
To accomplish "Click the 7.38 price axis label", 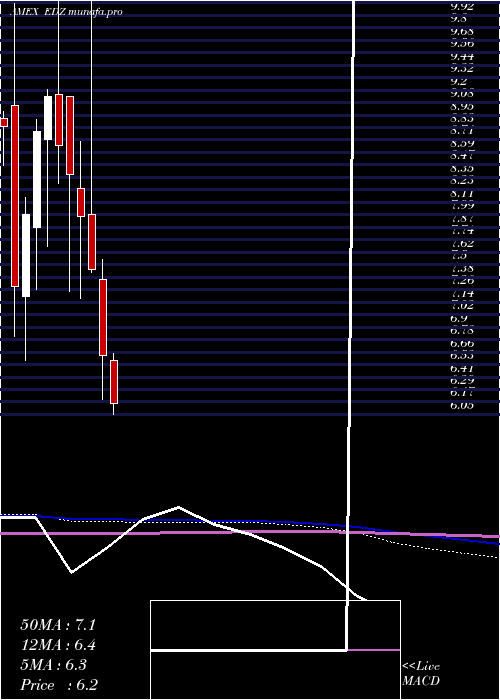I will (x=462, y=269).
